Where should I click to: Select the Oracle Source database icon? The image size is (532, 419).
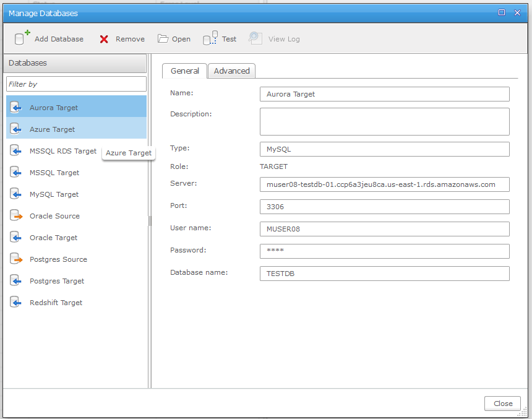(17, 216)
